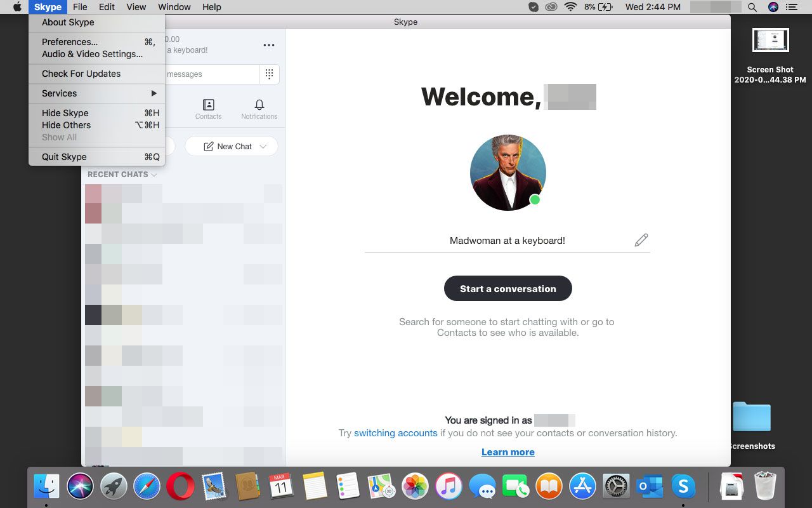Open the Learn more link
This screenshot has height=508, width=812.
(x=507, y=452)
